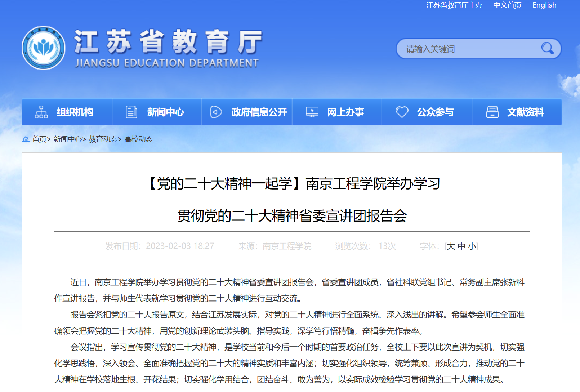Set font size to 小 (small)
The height and width of the screenshot is (392, 580).
click(x=472, y=246)
